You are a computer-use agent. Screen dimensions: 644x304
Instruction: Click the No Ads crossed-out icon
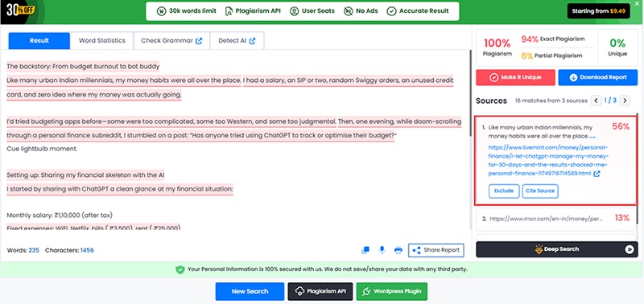click(x=349, y=11)
